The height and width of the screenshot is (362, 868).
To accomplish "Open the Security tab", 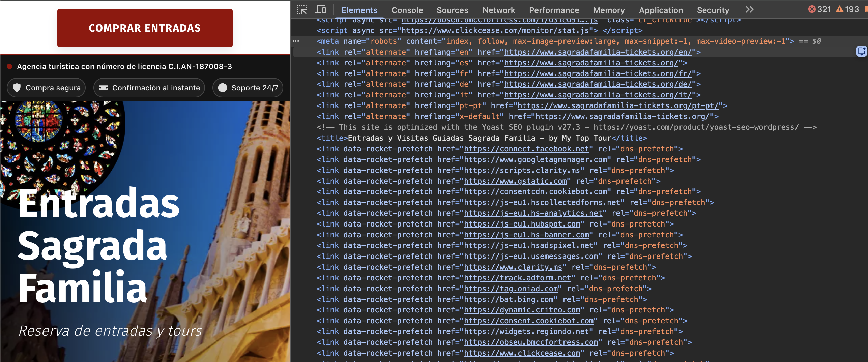I will [713, 10].
